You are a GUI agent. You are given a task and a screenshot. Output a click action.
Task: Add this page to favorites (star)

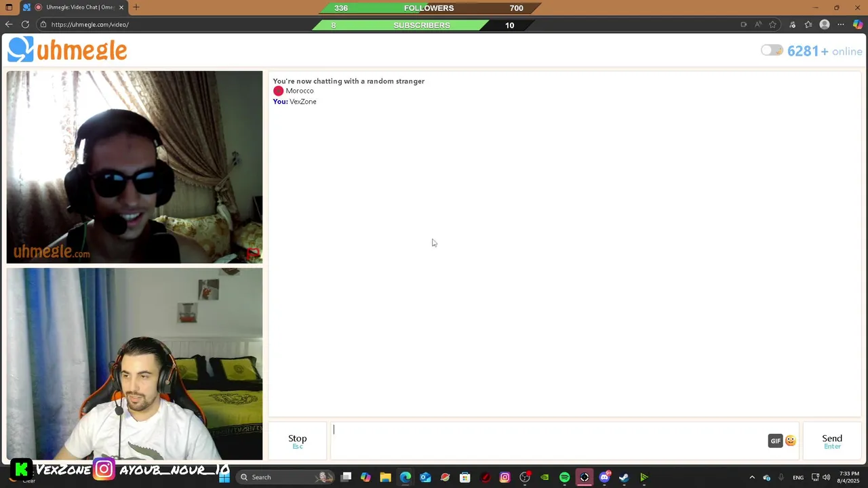(x=772, y=24)
